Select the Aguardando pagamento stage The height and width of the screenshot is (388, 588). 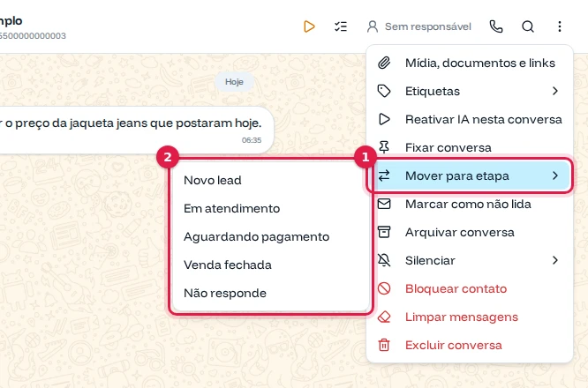(271, 236)
